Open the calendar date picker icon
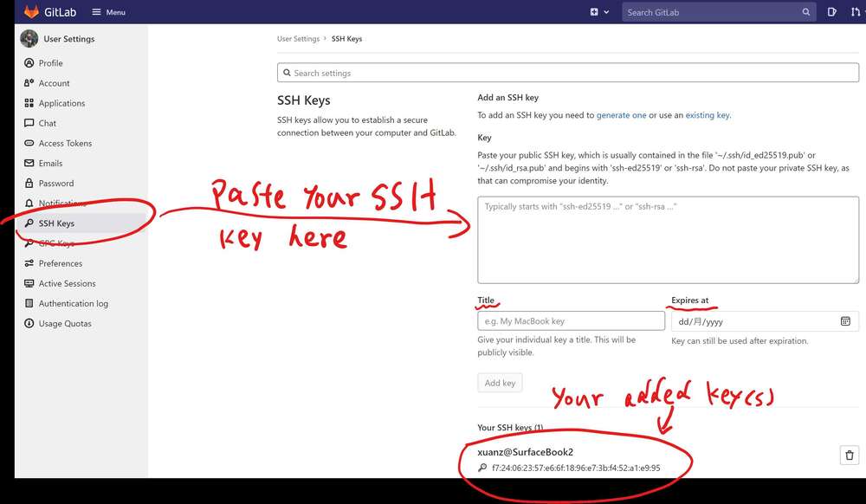This screenshot has height=504, width=866. [845, 321]
